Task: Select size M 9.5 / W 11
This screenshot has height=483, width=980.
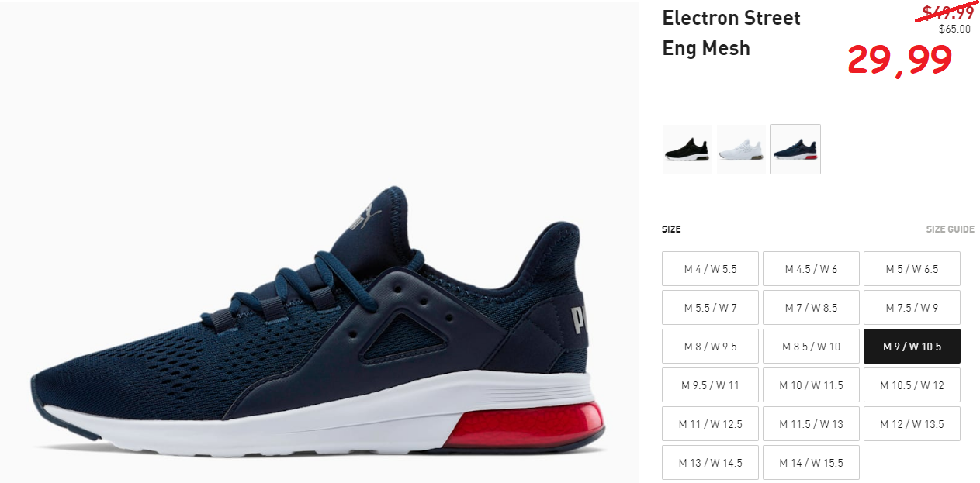Action: point(711,385)
